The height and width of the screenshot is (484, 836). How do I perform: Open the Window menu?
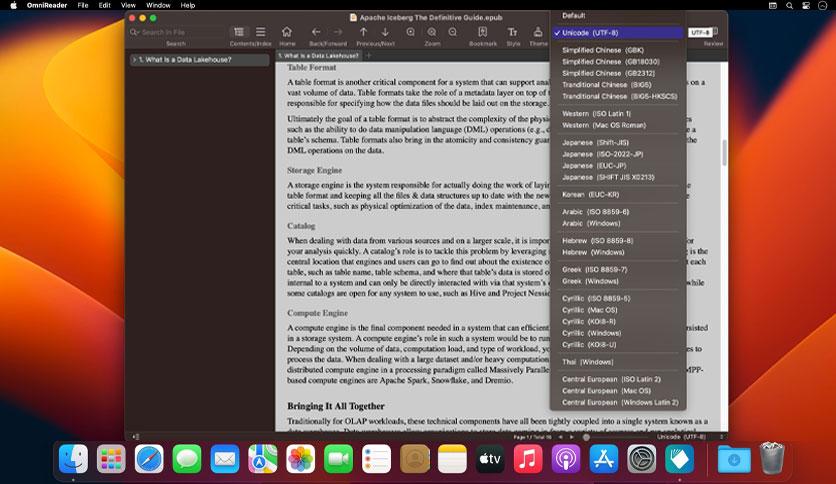point(158,5)
